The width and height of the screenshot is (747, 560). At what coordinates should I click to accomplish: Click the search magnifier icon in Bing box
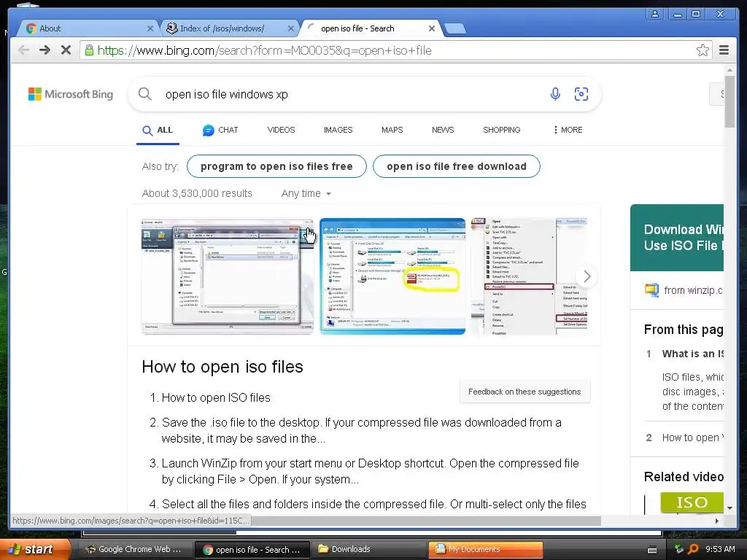[145, 94]
